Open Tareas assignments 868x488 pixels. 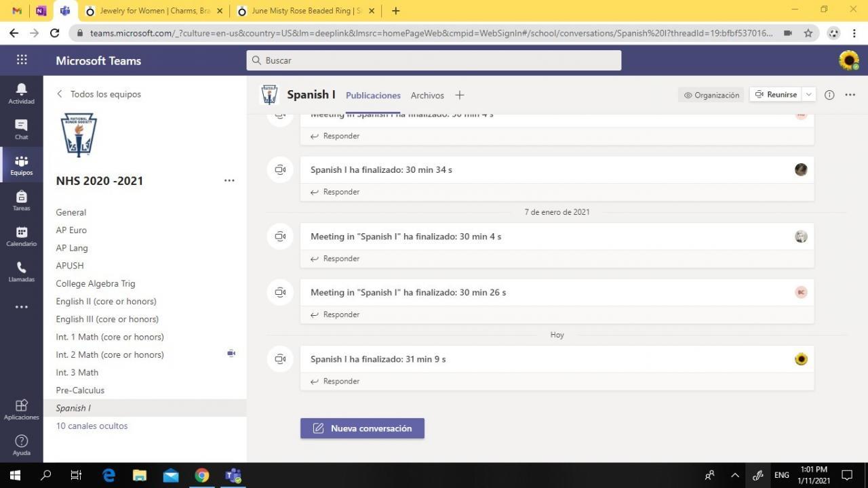(x=22, y=201)
